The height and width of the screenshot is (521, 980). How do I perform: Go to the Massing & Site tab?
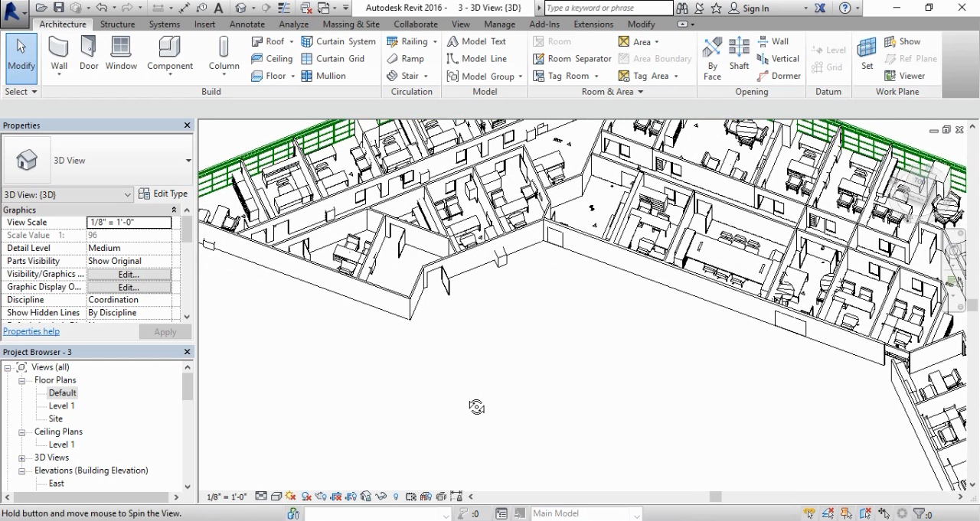click(x=351, y=24)
